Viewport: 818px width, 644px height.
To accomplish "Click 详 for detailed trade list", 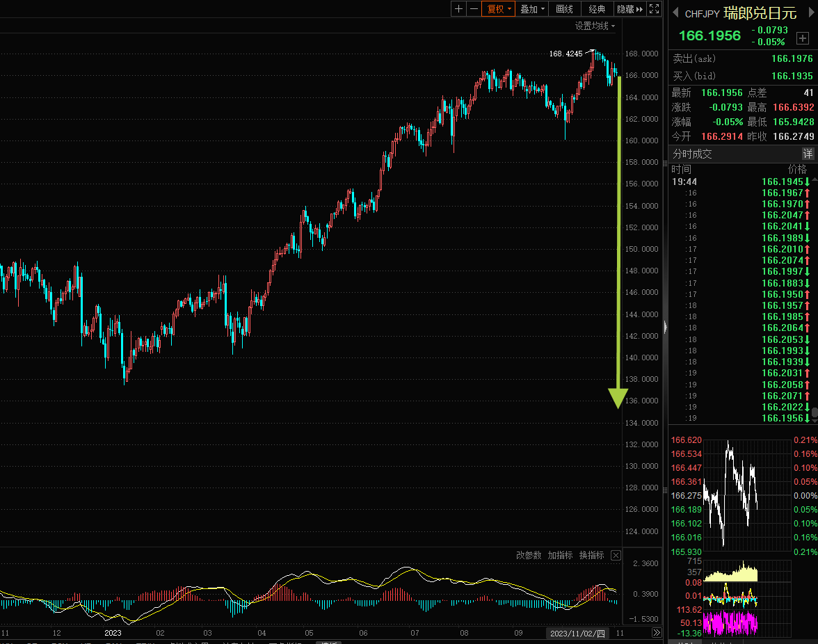I will pos(808,154).
